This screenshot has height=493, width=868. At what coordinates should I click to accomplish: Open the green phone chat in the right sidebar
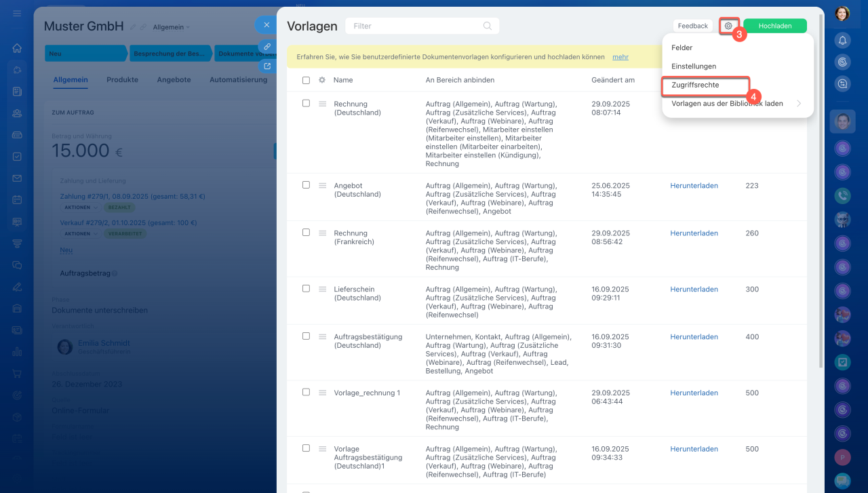843,196
